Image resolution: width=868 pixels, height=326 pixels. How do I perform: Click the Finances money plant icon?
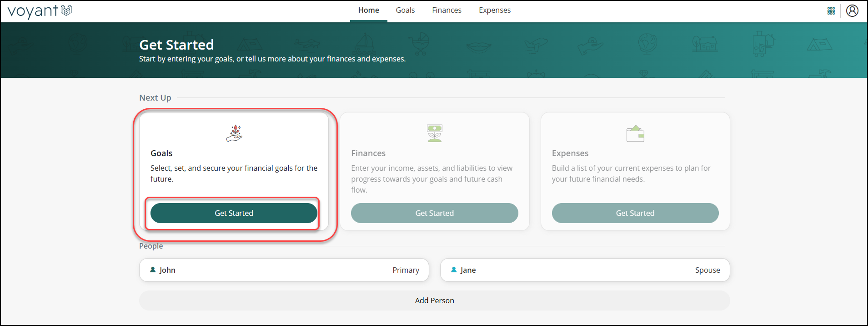point(434,133)
